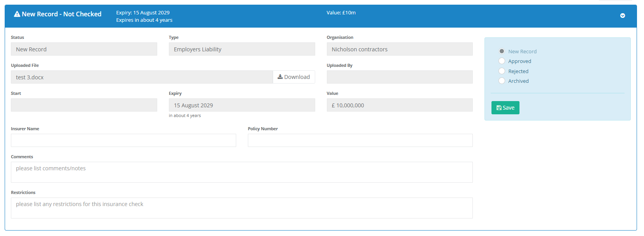Click the Uploaded File name field

142,77
